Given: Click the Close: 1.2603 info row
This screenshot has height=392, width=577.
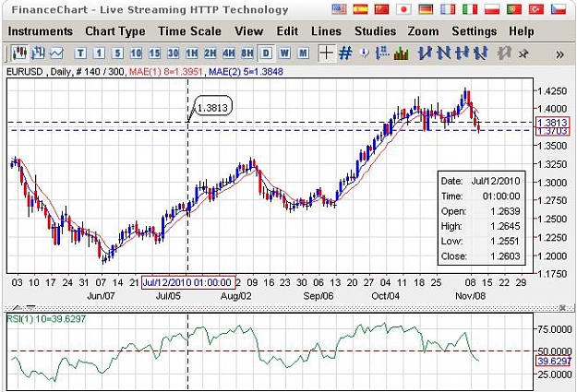Looking at the screenshot, I should [481, 256].
